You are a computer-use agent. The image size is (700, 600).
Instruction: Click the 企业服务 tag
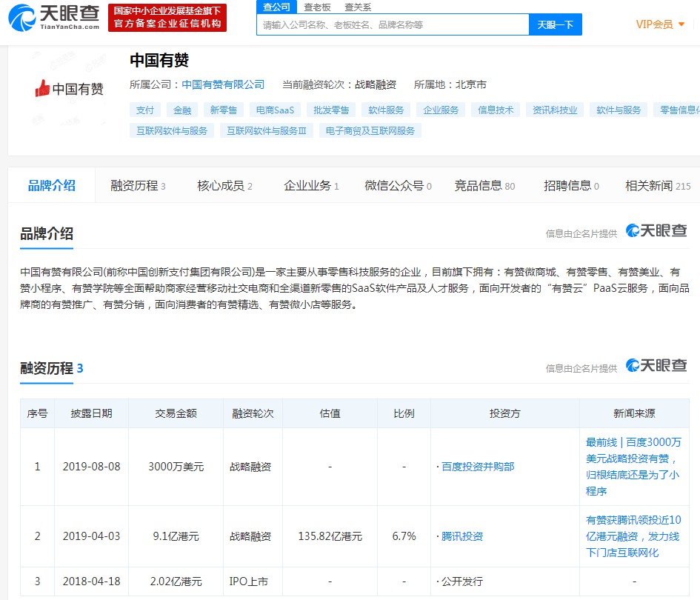[x=441, y=110]
